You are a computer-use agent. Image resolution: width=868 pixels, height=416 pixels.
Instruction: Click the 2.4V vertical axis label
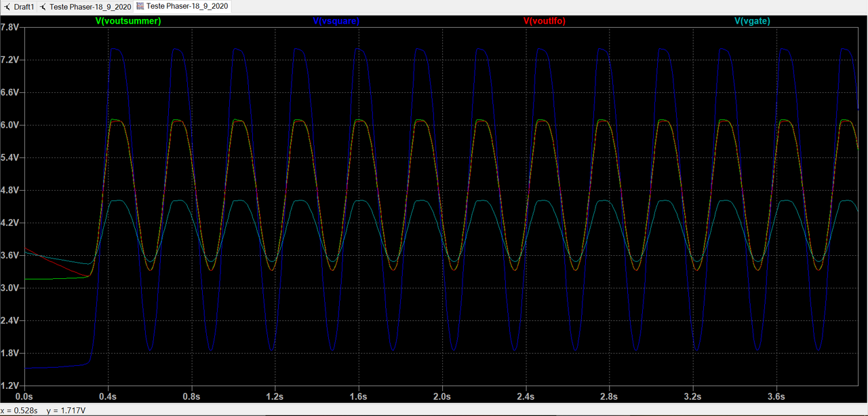pyautogui.click(x=10, y=320)
